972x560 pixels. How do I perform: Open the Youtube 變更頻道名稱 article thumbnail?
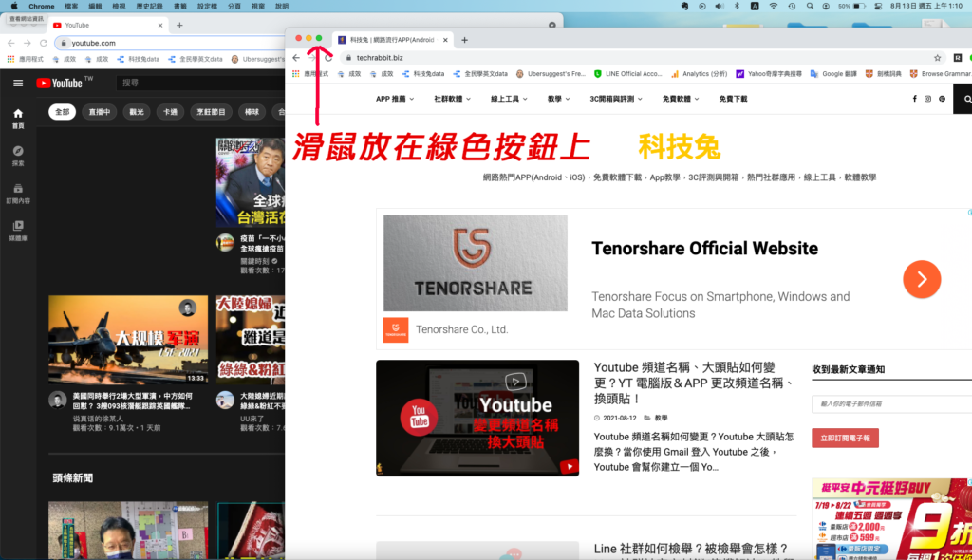(x=477, y=418)
